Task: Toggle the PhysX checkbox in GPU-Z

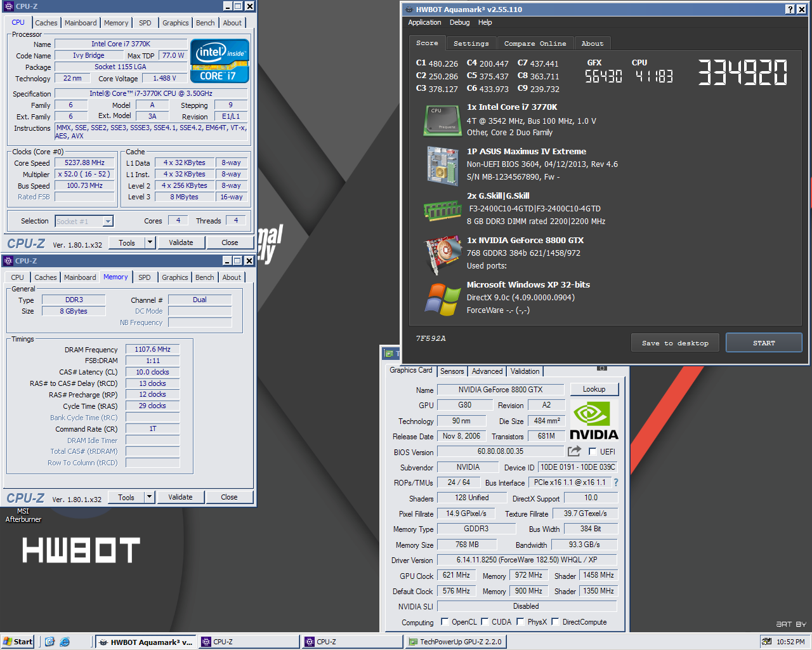Action: click(x=520, y=621)
